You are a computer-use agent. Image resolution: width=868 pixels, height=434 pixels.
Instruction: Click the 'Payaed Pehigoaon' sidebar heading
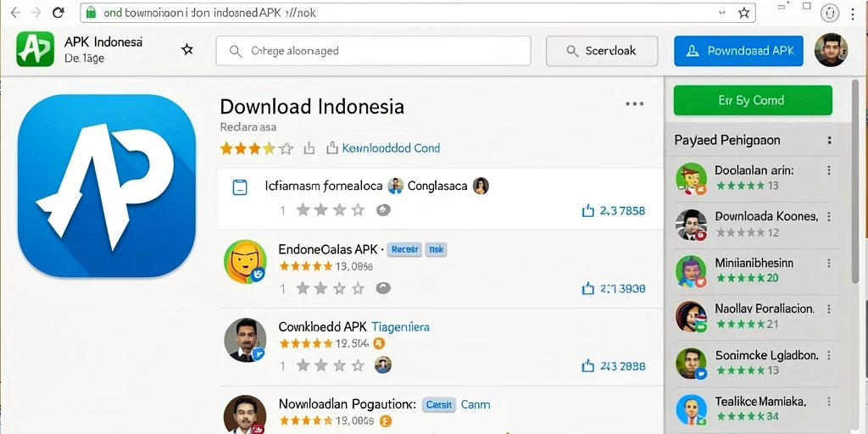click(727, 141)
